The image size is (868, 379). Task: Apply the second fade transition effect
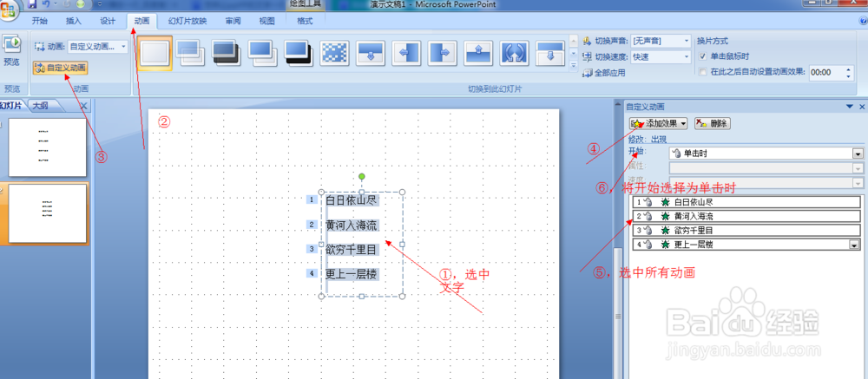(x=190, y=53)
